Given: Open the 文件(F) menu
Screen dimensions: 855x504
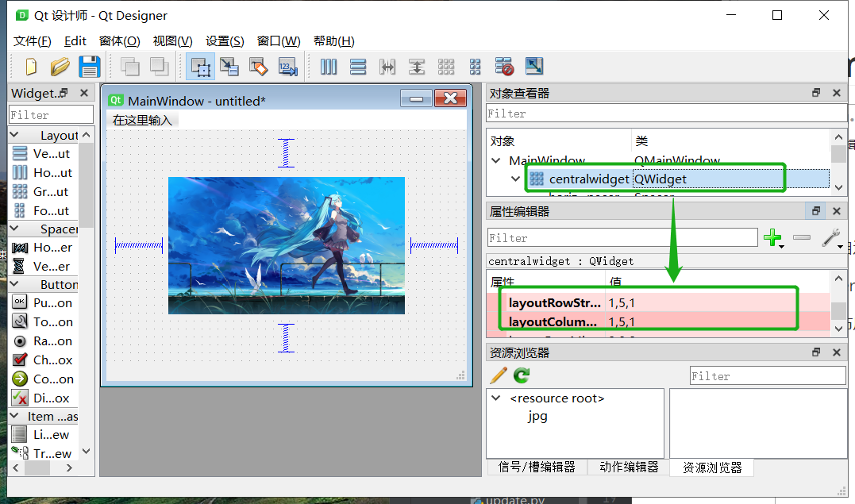Looking at the screenshot, I should point(33,41).
